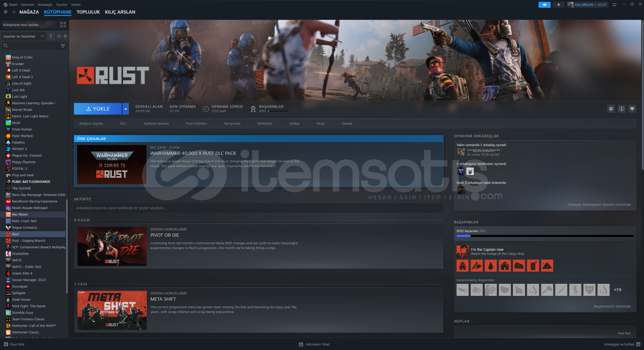Image resolution: width=644 pixels, height=350 pixels.
Task: Click Başarımlarımı Görüntüle link
Action: pyautogui.click(x=612, y=306)
